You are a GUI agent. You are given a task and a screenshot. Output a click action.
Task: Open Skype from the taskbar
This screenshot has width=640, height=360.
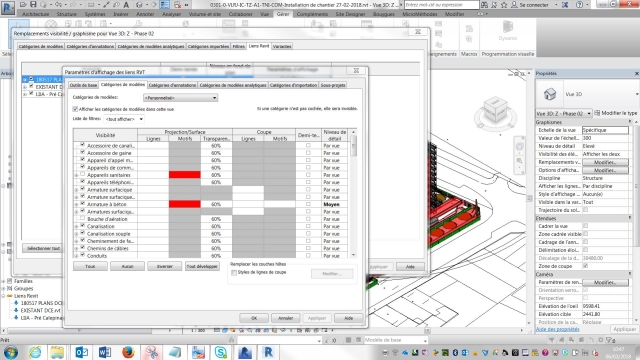click(221, 352)
